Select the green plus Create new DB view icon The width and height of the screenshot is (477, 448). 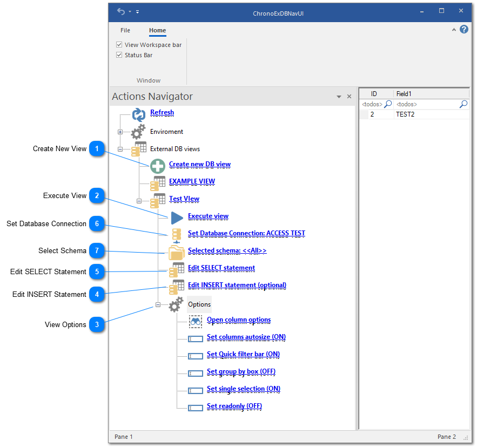157,166
